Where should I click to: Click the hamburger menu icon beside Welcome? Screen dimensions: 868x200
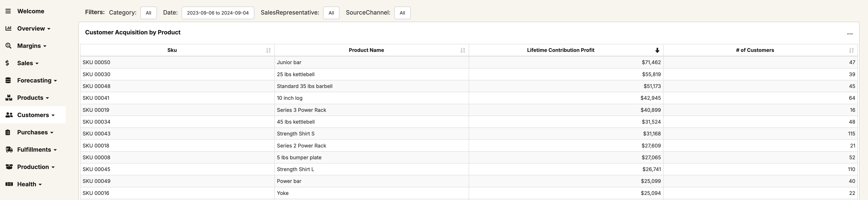(8, 11)
